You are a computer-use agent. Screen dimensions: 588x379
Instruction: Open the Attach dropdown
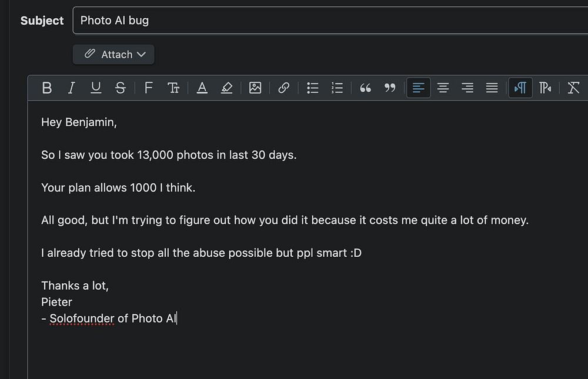[x=113, y=54]
